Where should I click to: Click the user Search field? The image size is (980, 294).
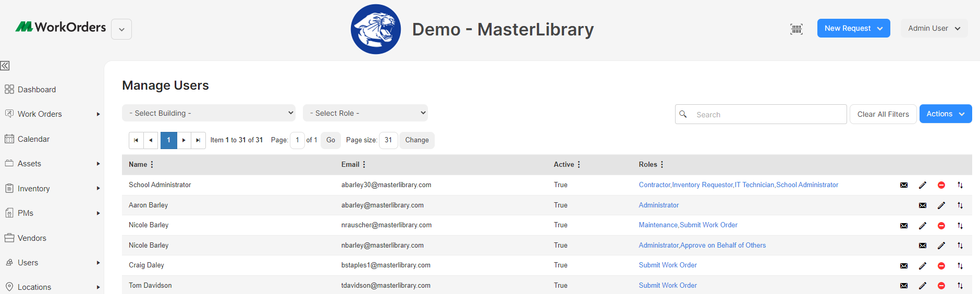tap(761, 114)
